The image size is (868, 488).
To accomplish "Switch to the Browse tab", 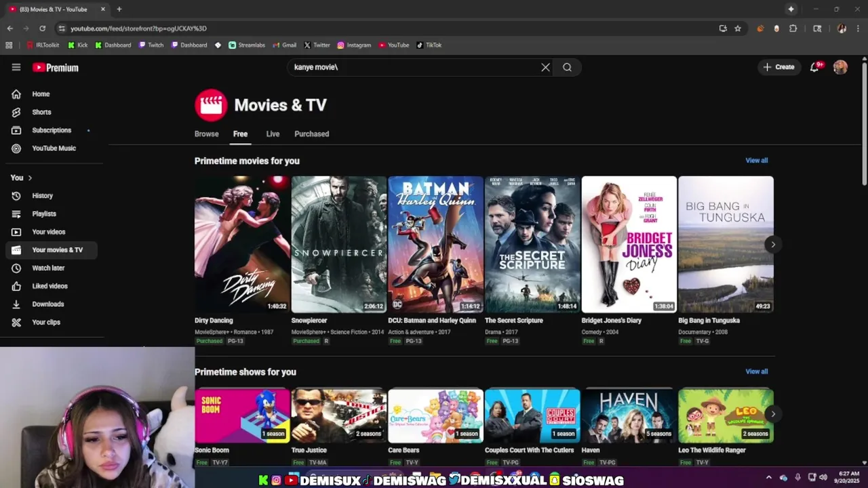I will tap(206, 134).
